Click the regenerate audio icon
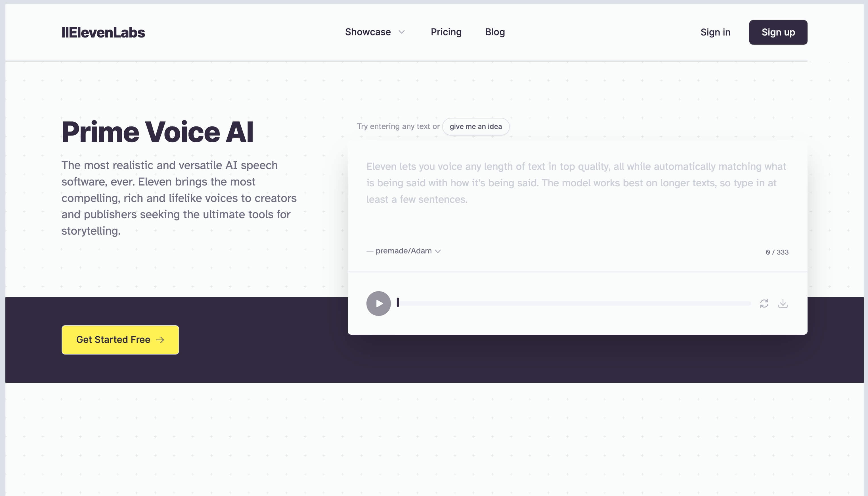Image resolution: width=868 pixels, height=496 pixels. pos(764,303)
